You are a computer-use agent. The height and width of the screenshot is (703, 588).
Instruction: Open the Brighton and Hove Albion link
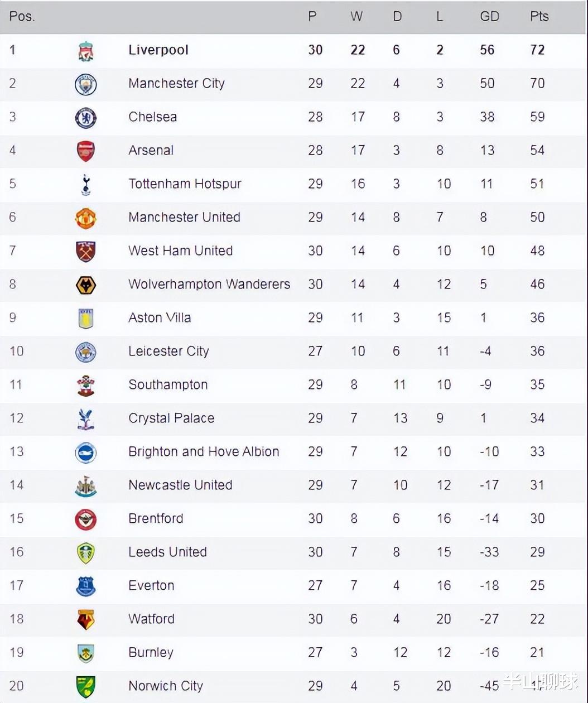coord(204,451)
